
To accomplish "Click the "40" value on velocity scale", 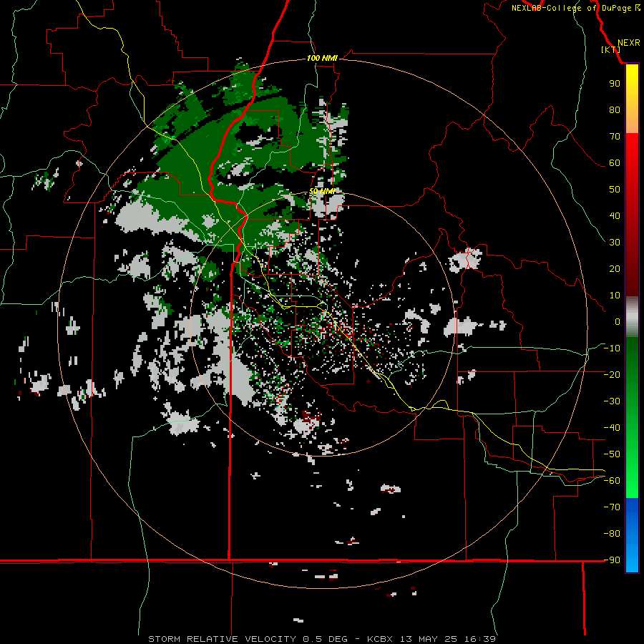I will [615, 215].
